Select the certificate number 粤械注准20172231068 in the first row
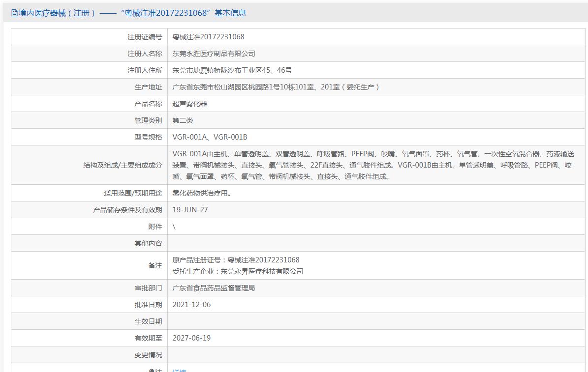Screen dimensions: 588x372 [208, 37]
